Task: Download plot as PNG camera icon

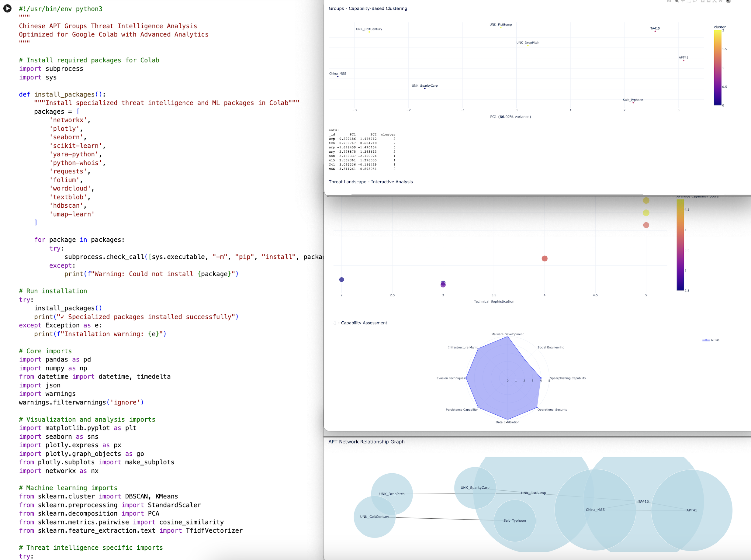Action: pos(669,1)
